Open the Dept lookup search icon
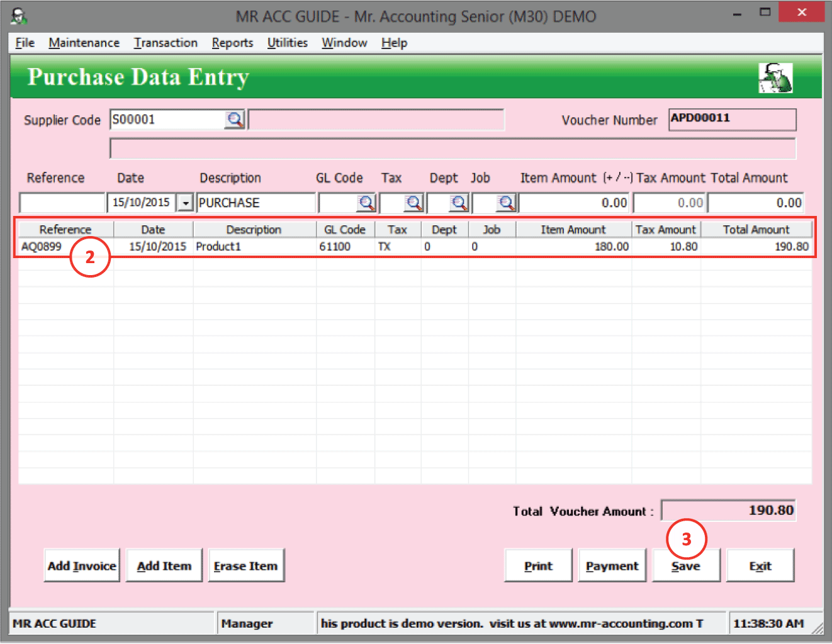The width and height of the screenshot is (832, 644). [x=459, y=203]
